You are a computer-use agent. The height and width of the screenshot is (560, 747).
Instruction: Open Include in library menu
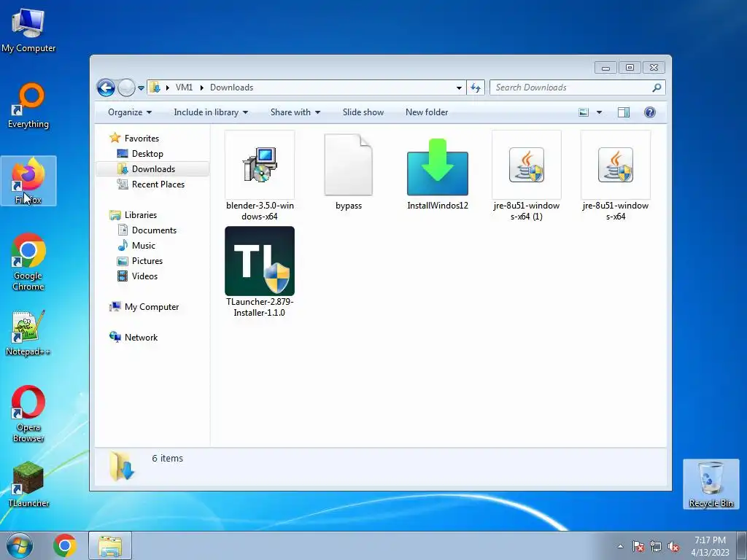tap(211, 112)
